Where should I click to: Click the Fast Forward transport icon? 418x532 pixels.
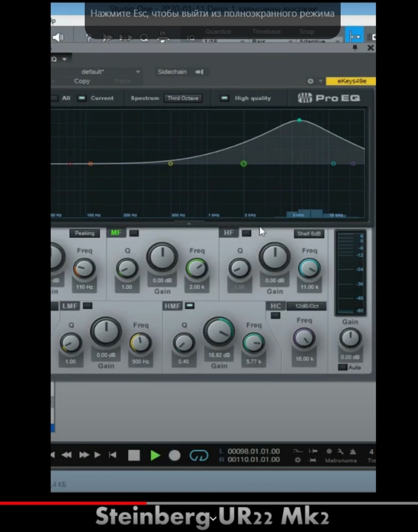(84, 455)
